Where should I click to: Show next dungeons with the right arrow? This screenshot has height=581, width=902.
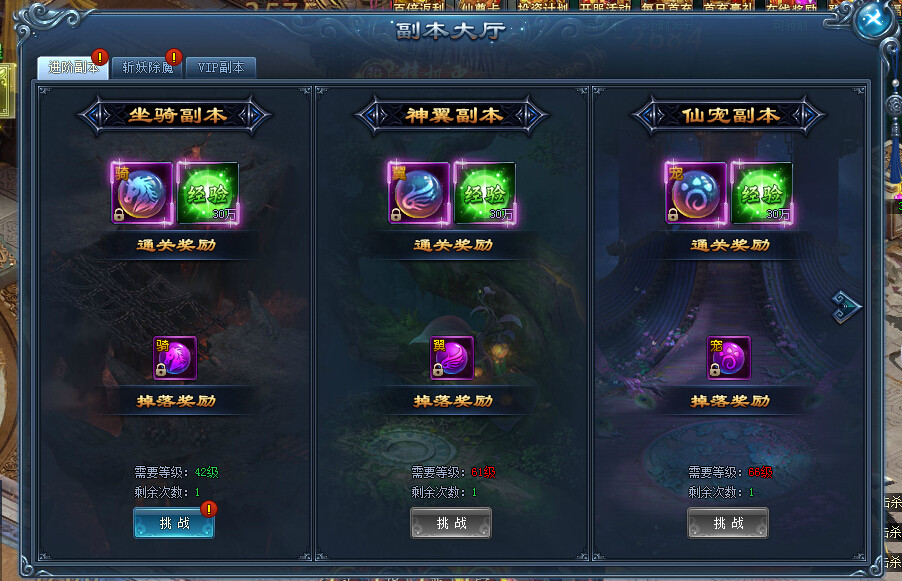coord(846,307)
